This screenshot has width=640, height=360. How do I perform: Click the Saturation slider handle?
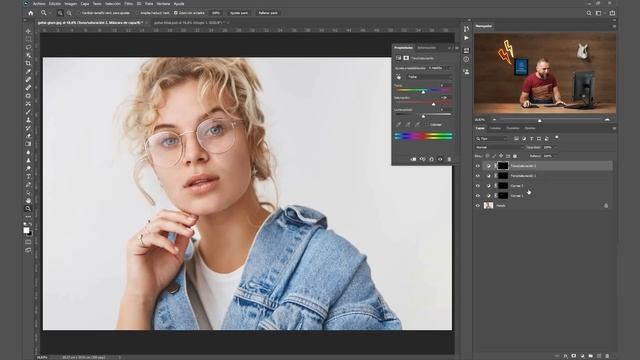coord(433,104)
